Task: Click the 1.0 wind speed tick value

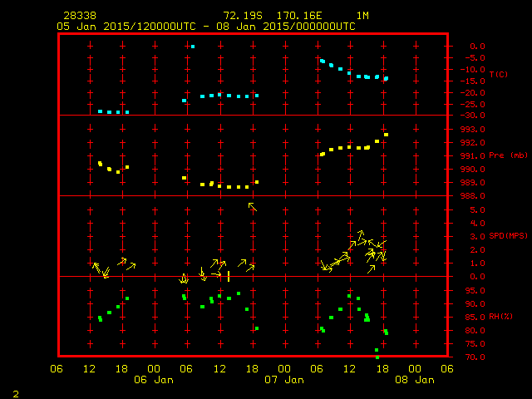Action: click(x=477, y=264)
